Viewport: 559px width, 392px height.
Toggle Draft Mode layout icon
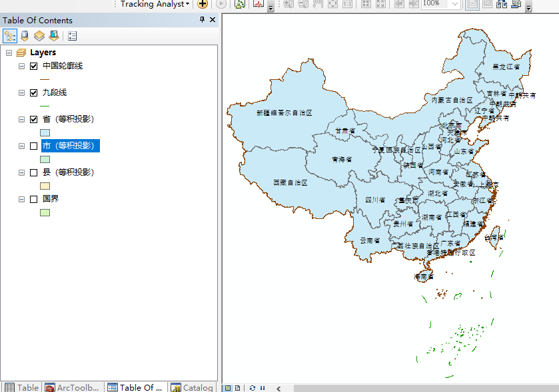(x=472, y=4)
